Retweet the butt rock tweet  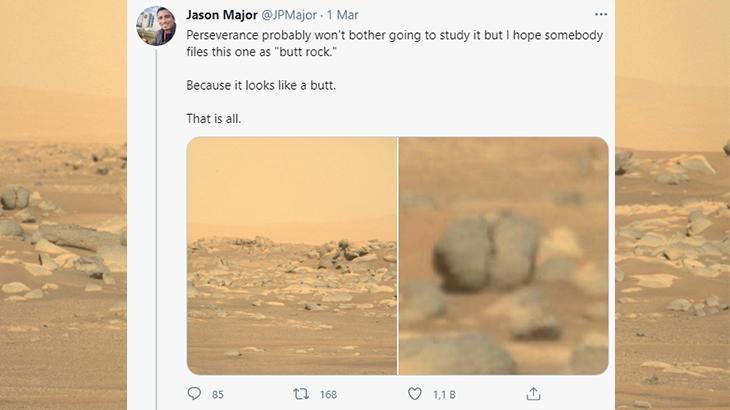[x=301, y=394]
